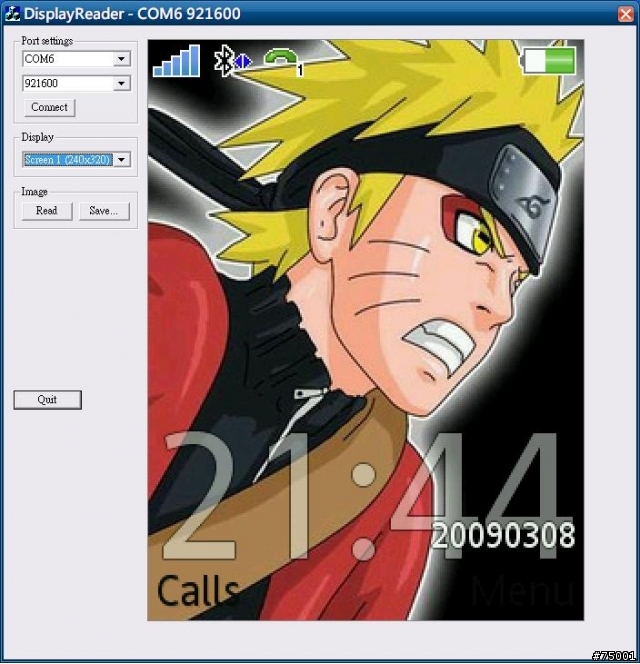Click the Connect button
Image resolution: width=640 pixels, height=664 pixels.
(50, 108)
